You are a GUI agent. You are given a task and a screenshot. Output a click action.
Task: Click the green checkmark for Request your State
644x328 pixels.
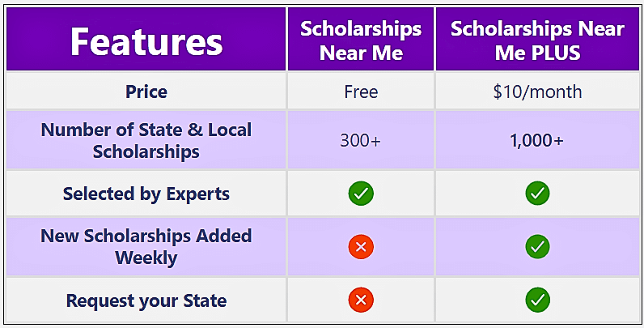click(537, 300)
